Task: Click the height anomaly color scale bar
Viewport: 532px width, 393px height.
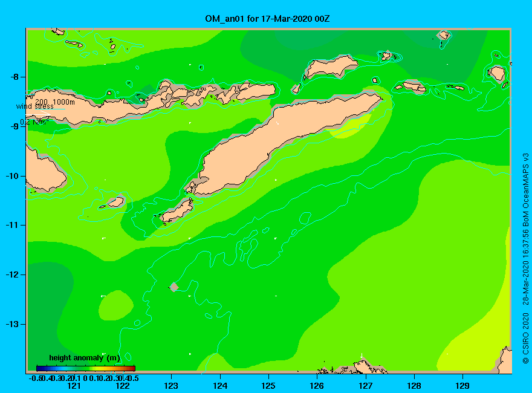Action: 86,368
